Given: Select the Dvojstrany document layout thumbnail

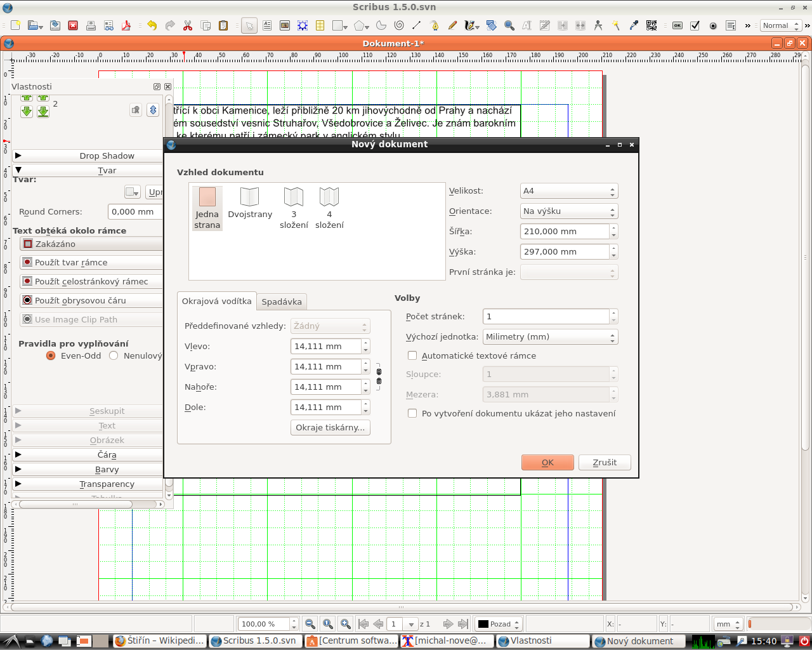Looking at the screenshot, I should 249,203.
